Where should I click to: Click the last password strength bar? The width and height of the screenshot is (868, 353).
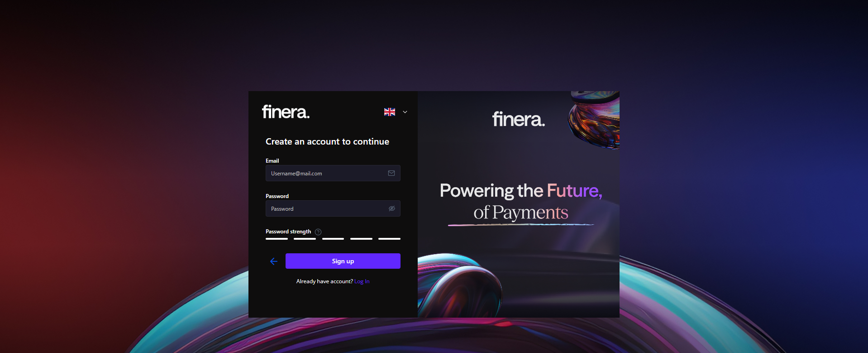(x=389, y=239)
